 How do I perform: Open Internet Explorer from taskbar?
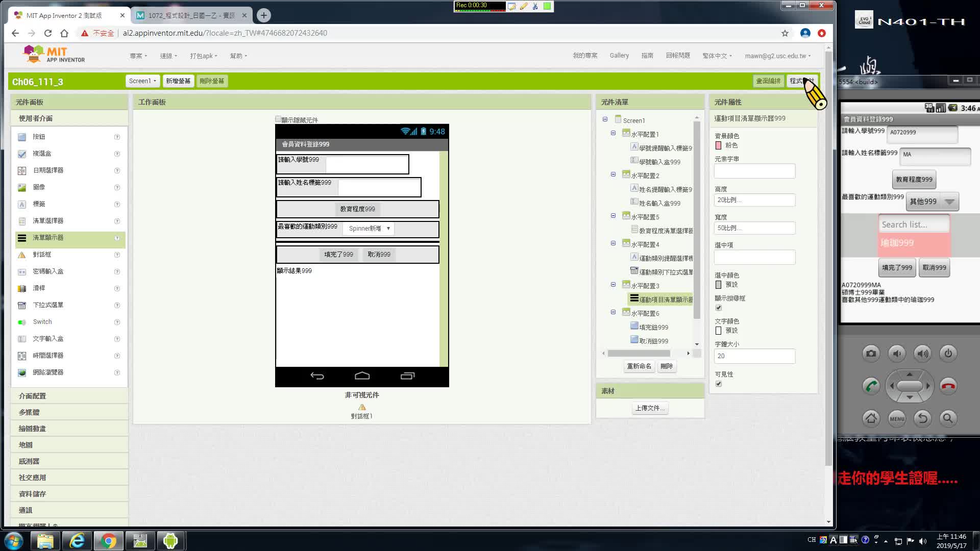pos(77,541)
